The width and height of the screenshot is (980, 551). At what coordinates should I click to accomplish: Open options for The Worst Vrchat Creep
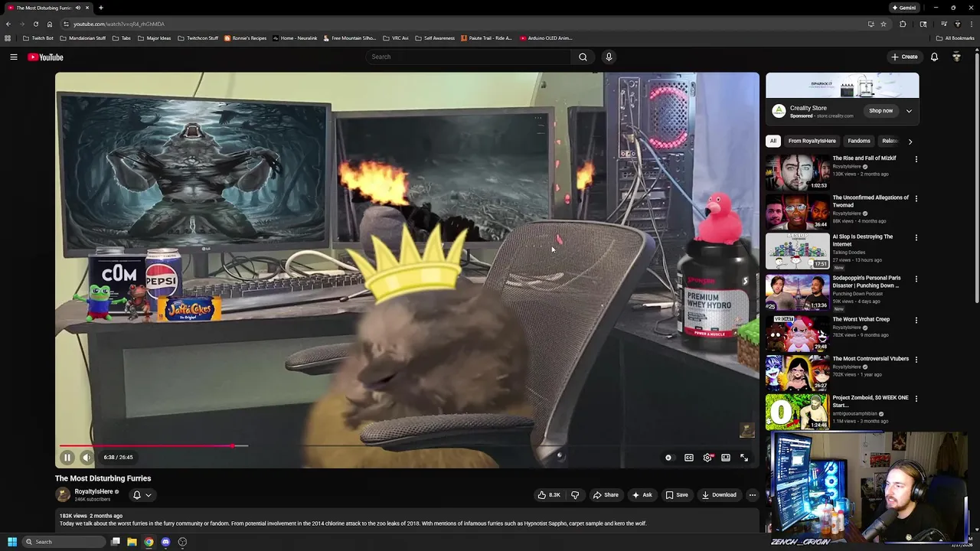[916, 320]
